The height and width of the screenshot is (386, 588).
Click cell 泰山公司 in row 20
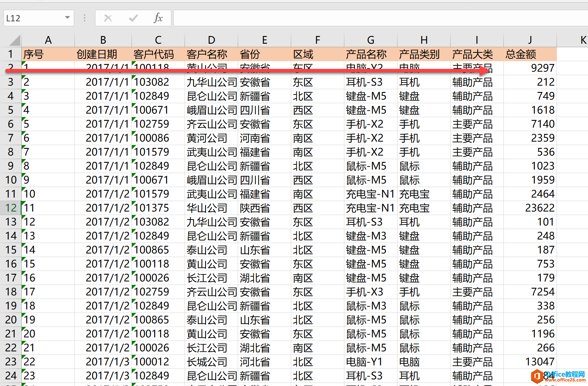tap(211, 320)
